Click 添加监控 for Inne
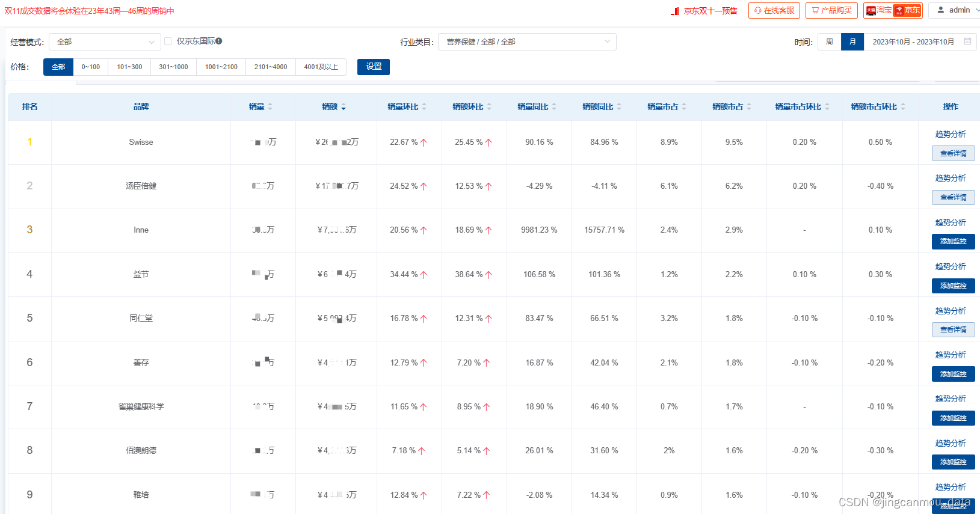 coord(954,241)
